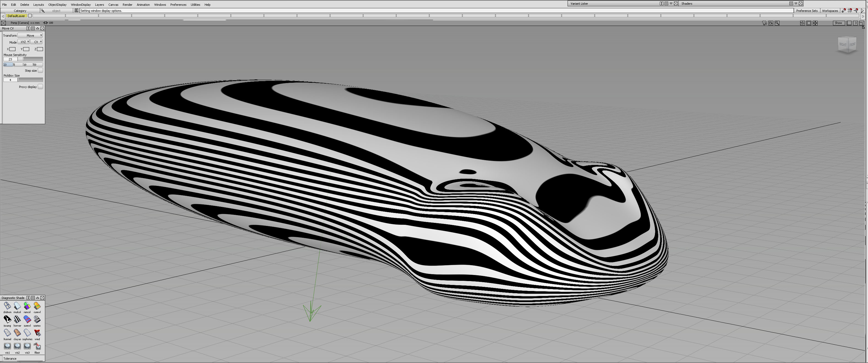Screen dimensions: 868x363
Task: Click the vred shading icon
Action: (37, 333)
